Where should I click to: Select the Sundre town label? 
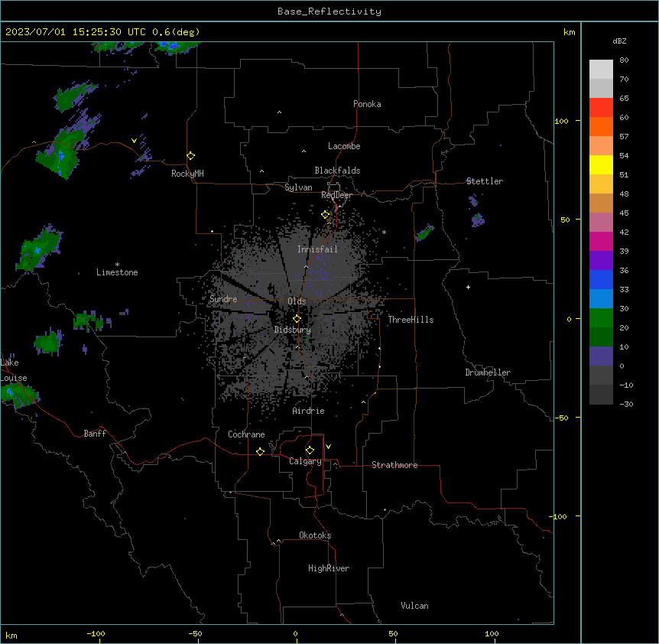point(223,299)
